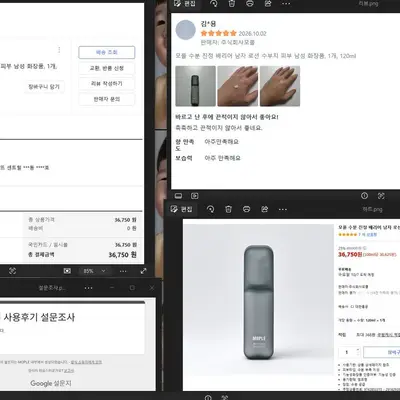Click the Google 설문지 logo text
This screenshot has height=400, width=400.
point(51,383)
